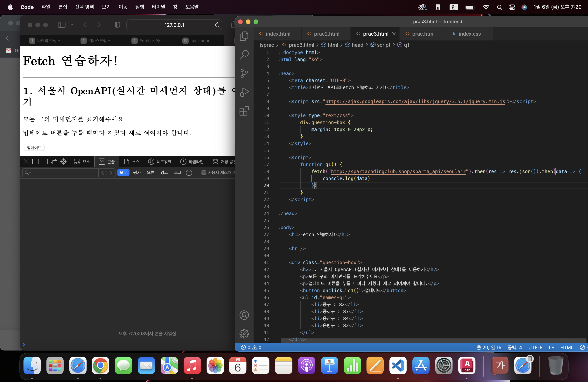Viewport: 588px width, 382px height.
Task: Change the UTF-8 encoding in status bar
Action: tap(535, 347)
